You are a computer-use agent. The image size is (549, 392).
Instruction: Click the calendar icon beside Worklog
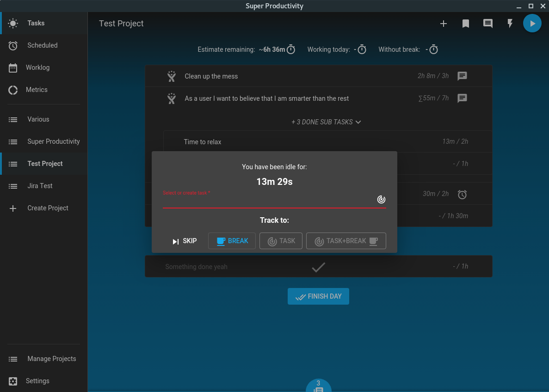click(x=13, y=68)
